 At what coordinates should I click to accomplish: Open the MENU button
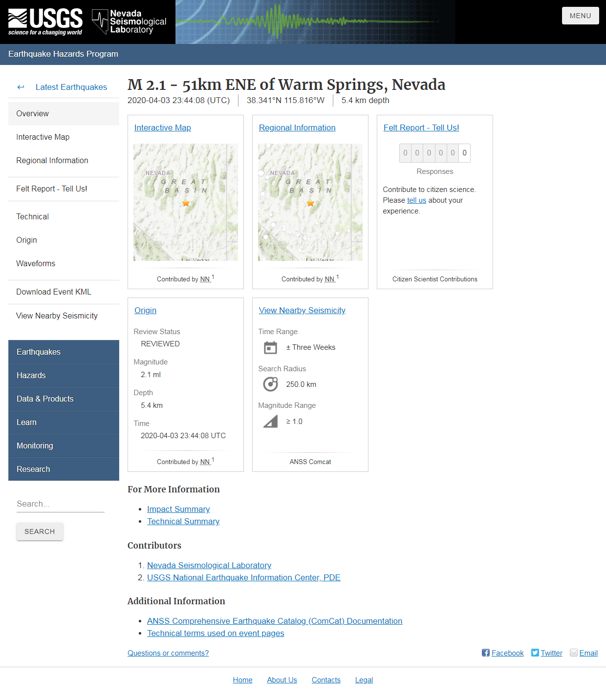pyautogui.click(x=580, y=16)
